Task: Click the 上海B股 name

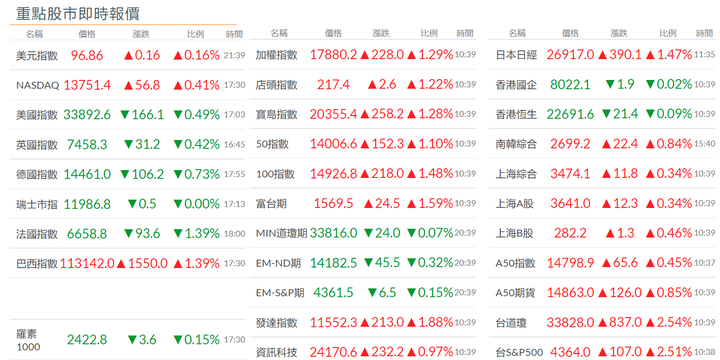Action: [514, 233]
